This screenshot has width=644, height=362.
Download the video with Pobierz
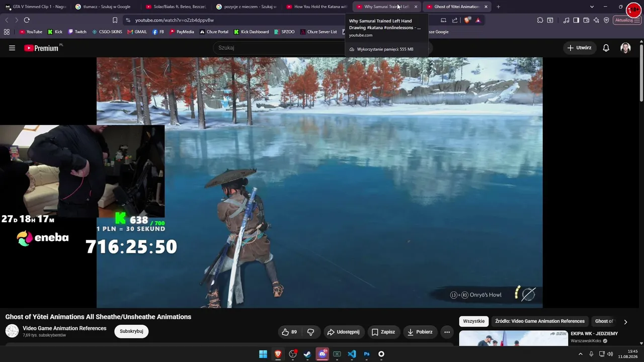(x=420, y=332)
